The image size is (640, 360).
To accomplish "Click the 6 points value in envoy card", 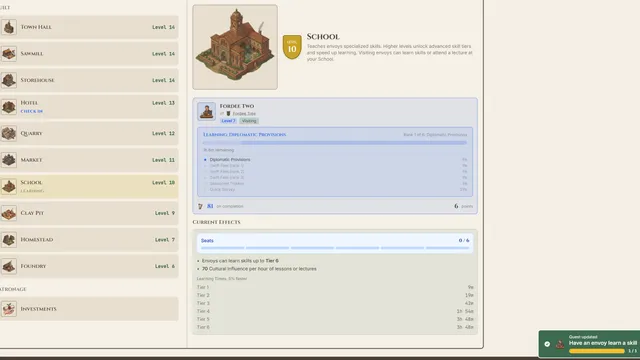I will [x=463, y=207].
